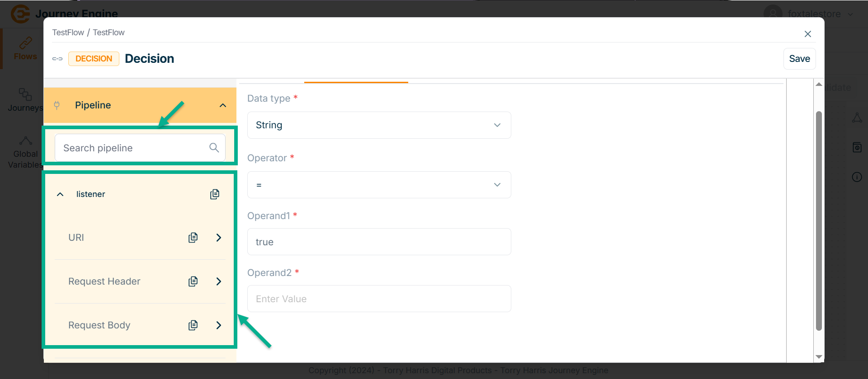Click the link icon beside DECISION badge
This screenshot has width=868, height=379.
57,59
